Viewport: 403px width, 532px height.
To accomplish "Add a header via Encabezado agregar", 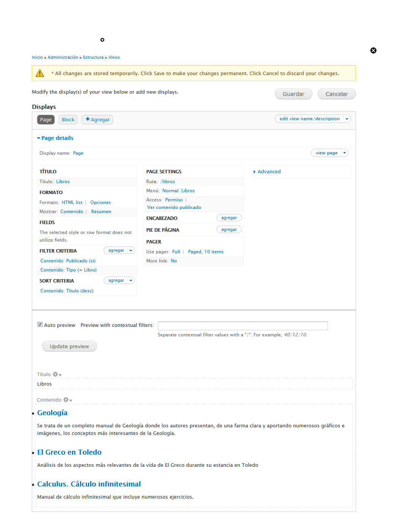I will click(x=229, y=218).
